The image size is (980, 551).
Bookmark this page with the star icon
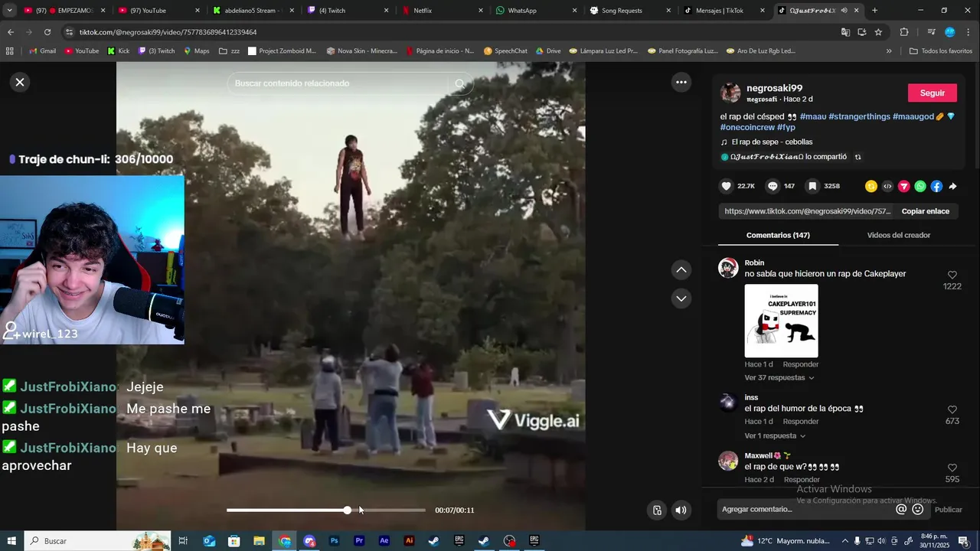(878, 32)
